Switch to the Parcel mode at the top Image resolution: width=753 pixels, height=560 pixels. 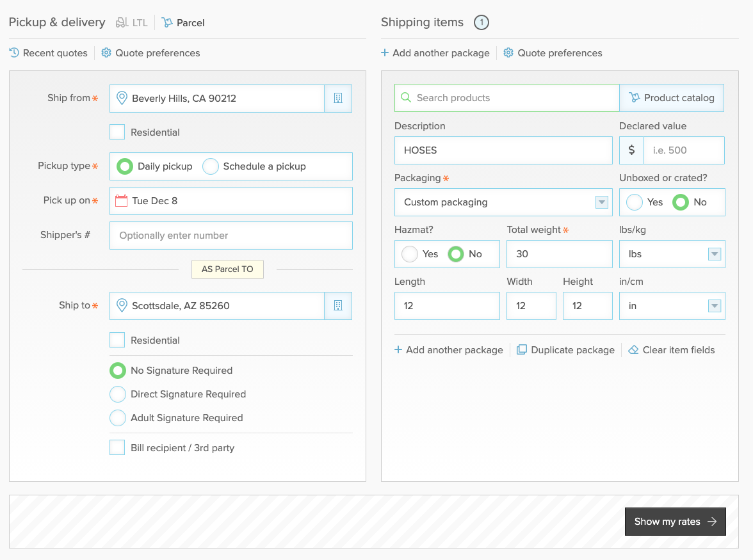(x=182, y=22)
